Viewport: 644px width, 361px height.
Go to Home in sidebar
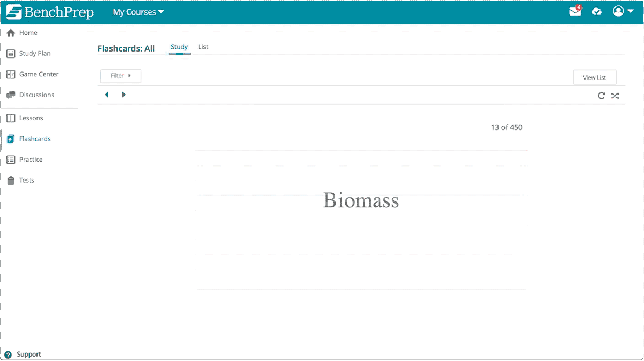[x=28, y=33]
